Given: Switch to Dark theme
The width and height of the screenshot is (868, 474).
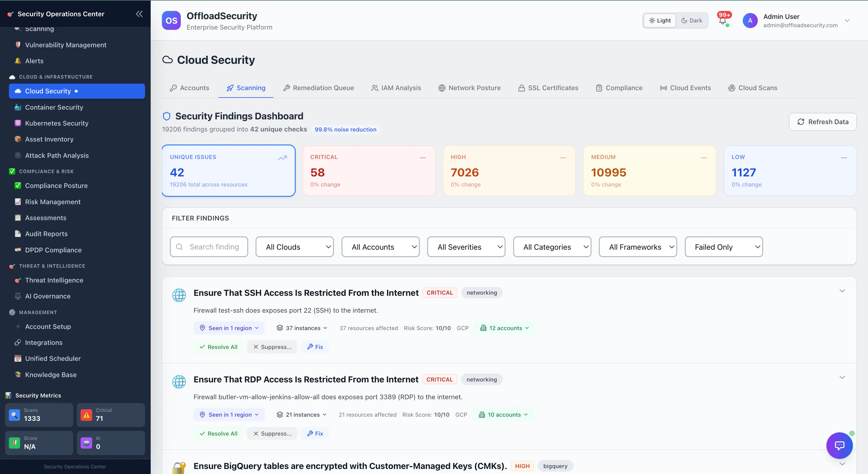Looking at the screenshot, I should point(691,21).
